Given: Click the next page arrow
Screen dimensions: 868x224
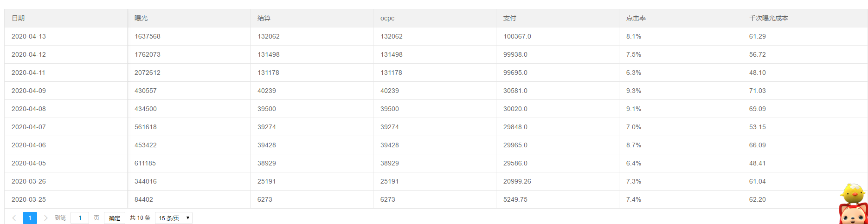Looking at the screenshot, I should tap(45, 218).
